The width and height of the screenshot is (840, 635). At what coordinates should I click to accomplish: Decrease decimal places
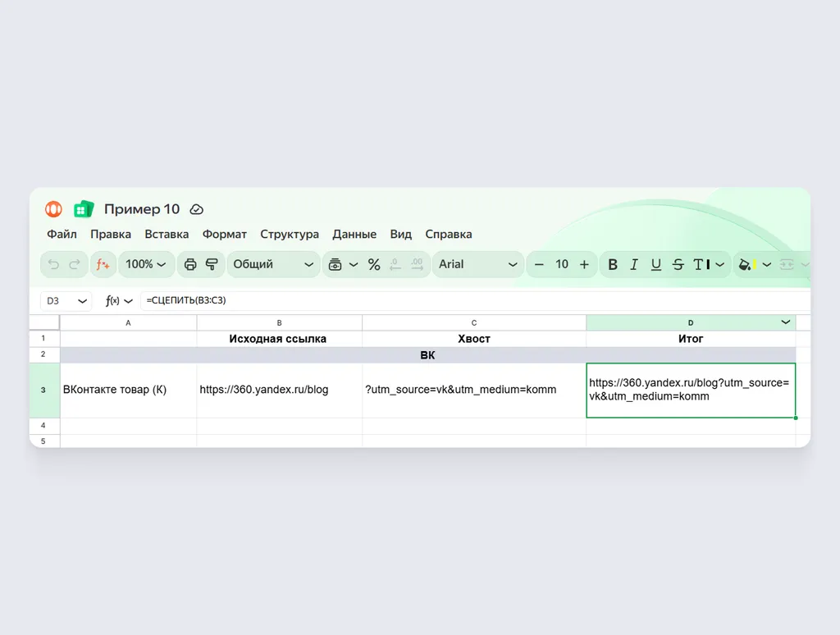tap(395, 264)
